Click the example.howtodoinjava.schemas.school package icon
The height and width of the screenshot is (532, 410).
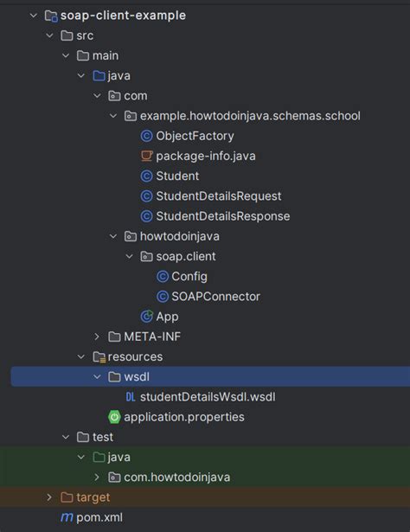[131, 116]
